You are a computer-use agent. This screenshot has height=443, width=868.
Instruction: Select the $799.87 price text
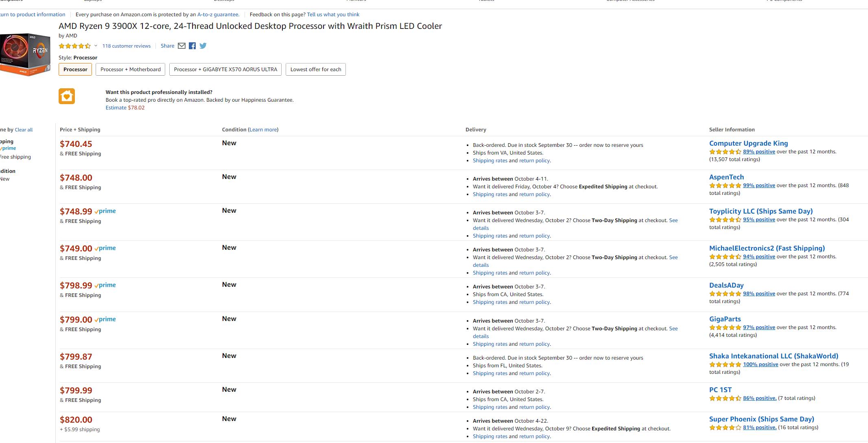point(76,357)
